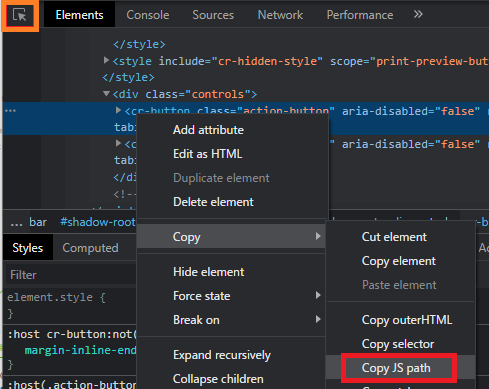This screenshot has width=489, height=389.
Task: Click the :host cr-button:not selector
Action: (x=72, y=334)
